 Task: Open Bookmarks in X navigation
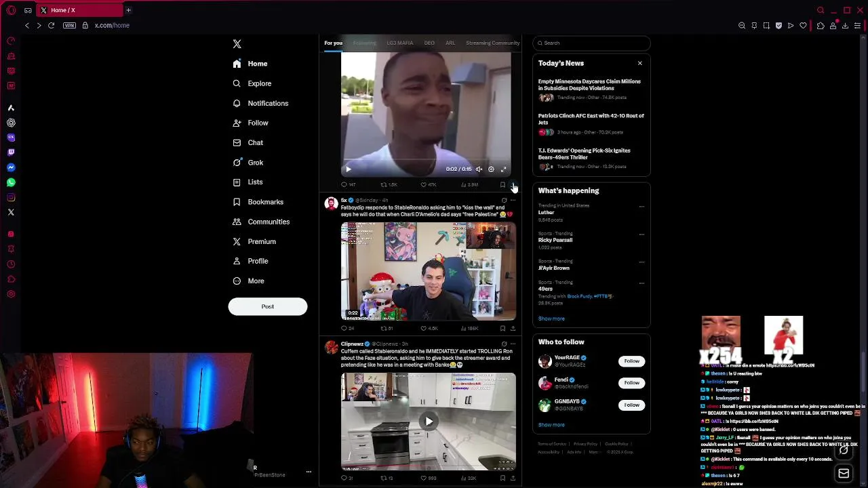point(258,202)
